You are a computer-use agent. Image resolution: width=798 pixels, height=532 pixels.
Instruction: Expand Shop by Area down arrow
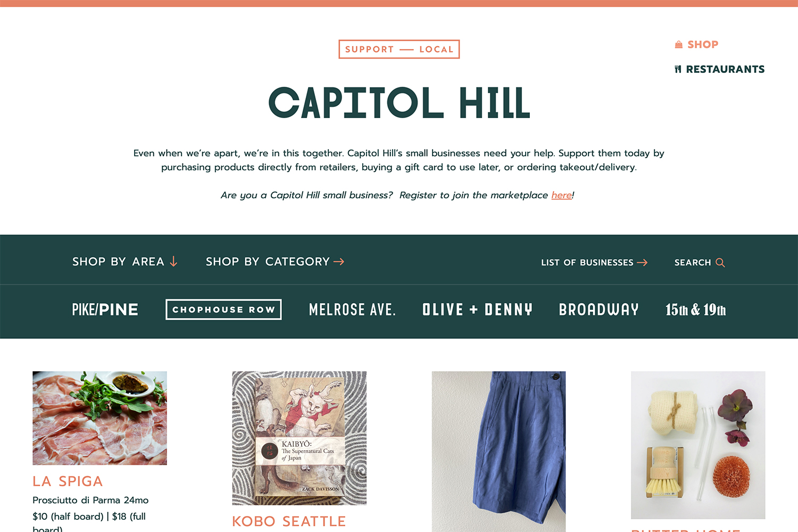173,261
